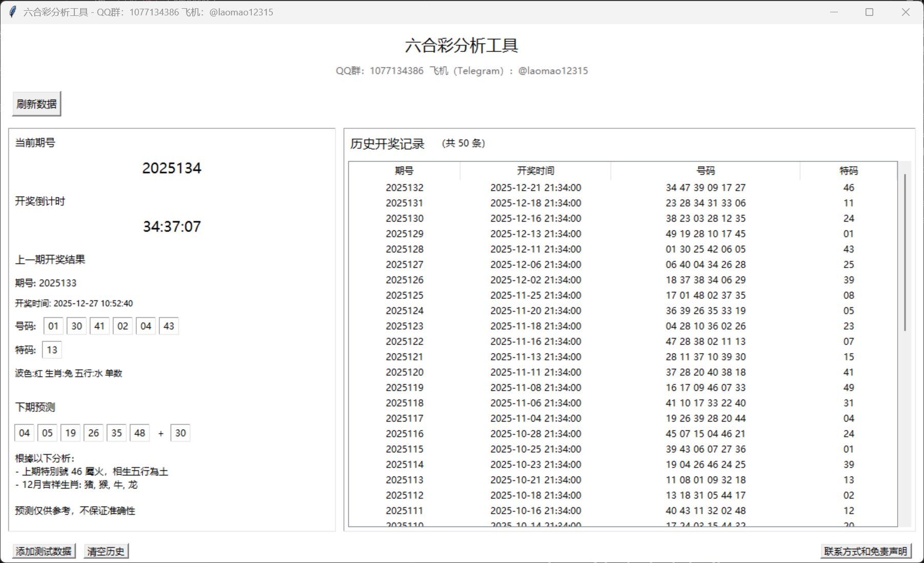Viewport: 924px width, 563px height.
Task: Click the number field showing 13 special code
Action: [52, 349]
